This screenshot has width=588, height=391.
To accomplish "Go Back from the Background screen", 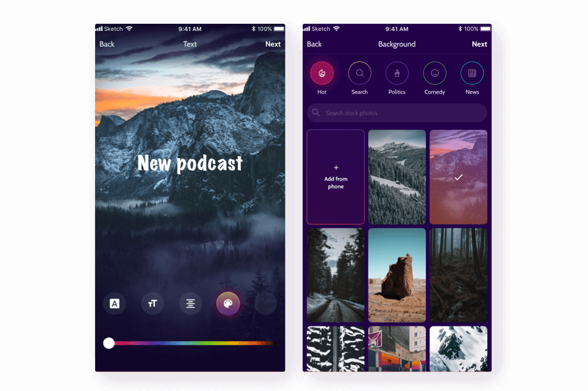I will (314, 44).
